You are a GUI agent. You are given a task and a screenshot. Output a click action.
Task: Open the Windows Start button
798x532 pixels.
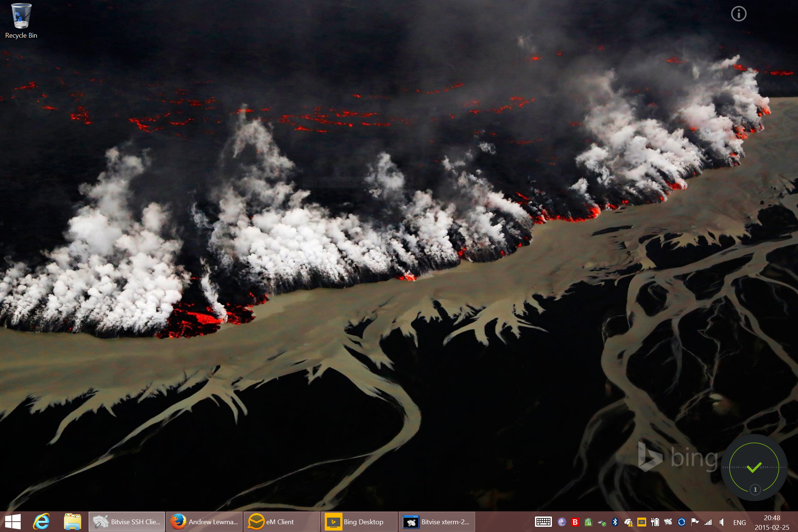click(x=13, y=522)
